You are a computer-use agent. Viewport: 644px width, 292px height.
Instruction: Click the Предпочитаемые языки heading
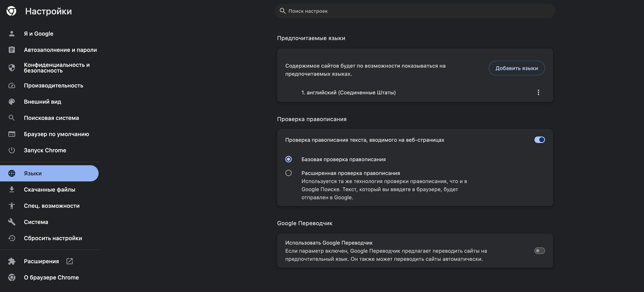click(311, 38)
